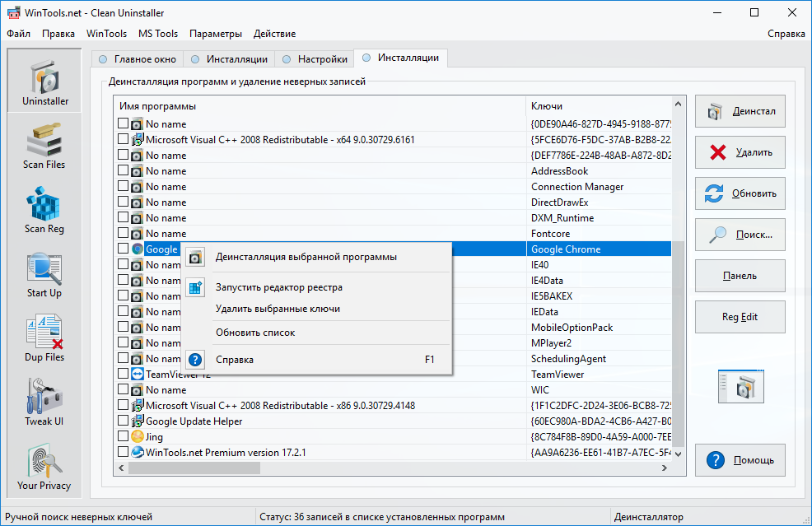Click the uninstaller picture below Reg Edit

click(740, 386)
